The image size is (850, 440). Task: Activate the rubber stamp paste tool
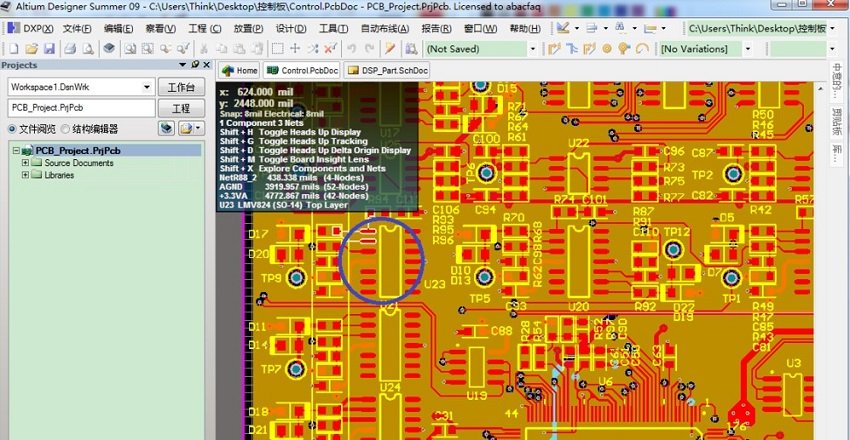[x=257, y=49]
